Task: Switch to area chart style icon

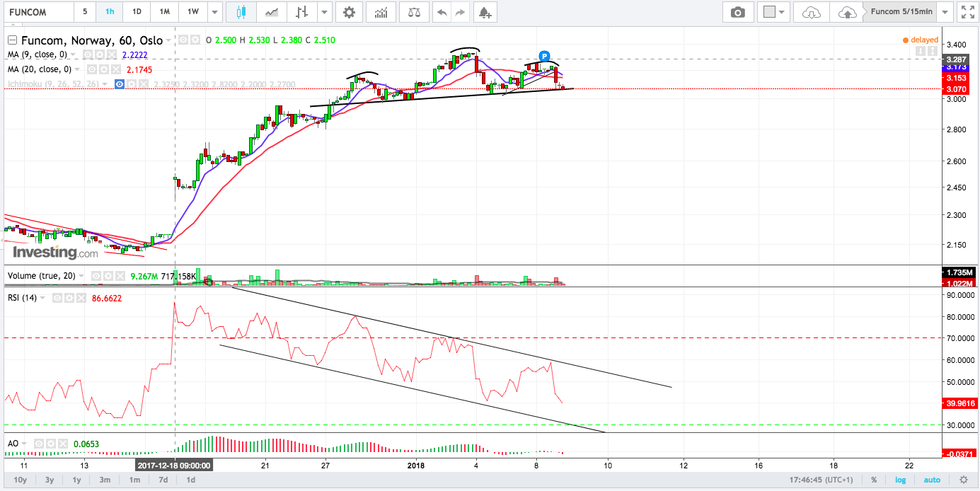Action: point(271,12)
